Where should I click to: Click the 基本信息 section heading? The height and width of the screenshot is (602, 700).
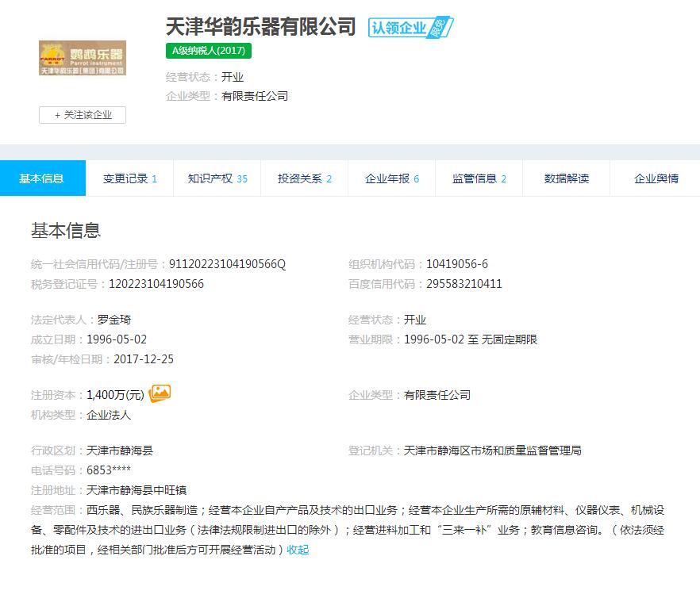pyautogui.click(x=66, y=231)
